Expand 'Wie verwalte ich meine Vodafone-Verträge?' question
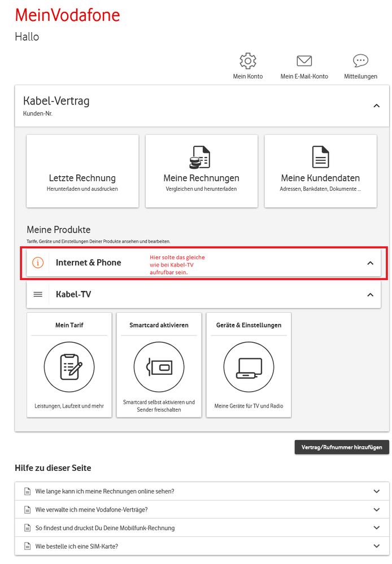The image size is (392, 564). tap(377, 509)
